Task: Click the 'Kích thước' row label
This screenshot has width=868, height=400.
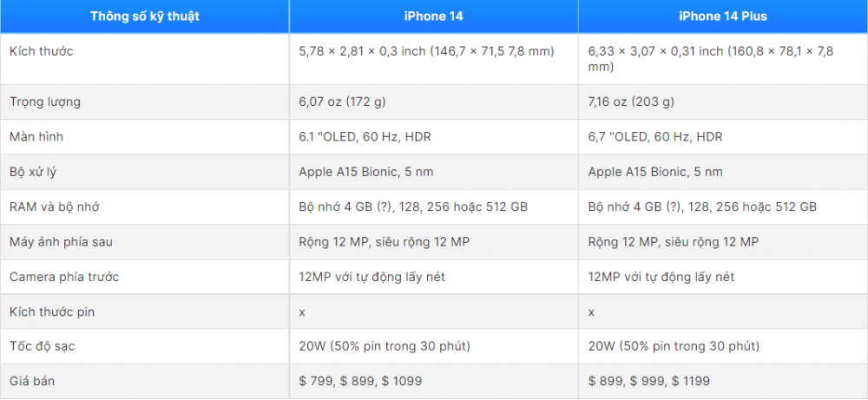Action: (x=42, y=51)
